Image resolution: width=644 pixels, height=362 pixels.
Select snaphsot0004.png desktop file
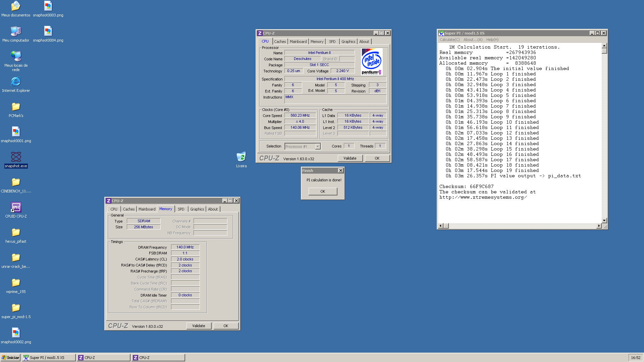coord(48,31)
